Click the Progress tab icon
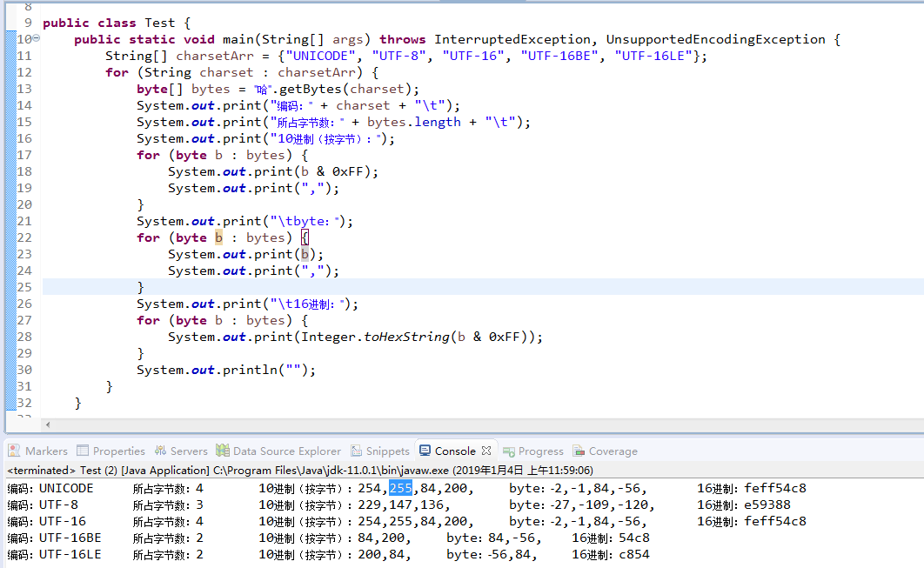This screenshot has width=924, height=568. pyautogui.click(x=509, y=451)
